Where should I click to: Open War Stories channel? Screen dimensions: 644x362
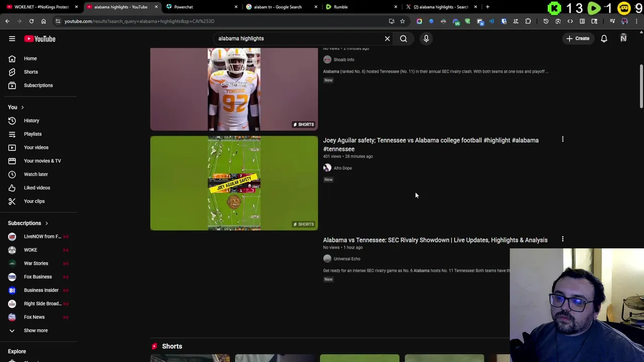pos(38,263)
